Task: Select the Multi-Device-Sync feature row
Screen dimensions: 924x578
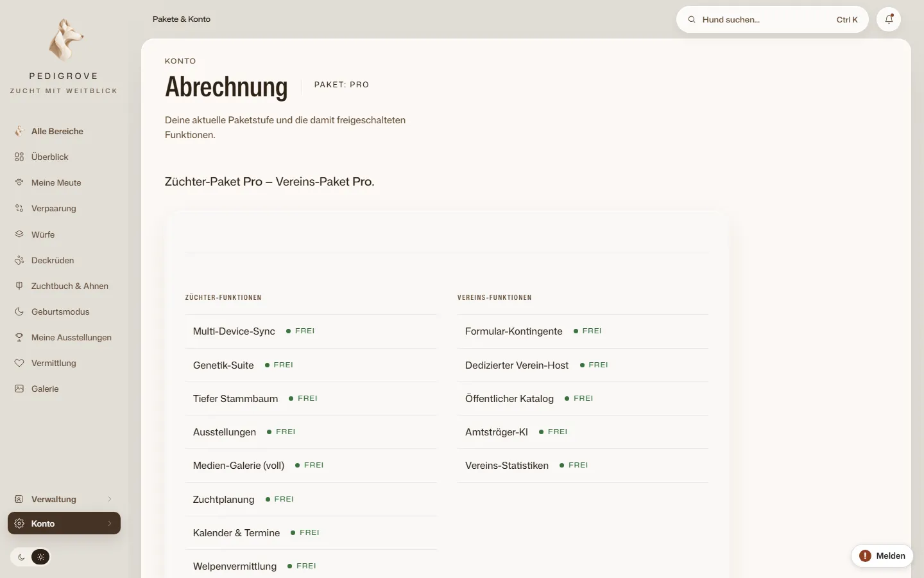Action: (311, 331)
